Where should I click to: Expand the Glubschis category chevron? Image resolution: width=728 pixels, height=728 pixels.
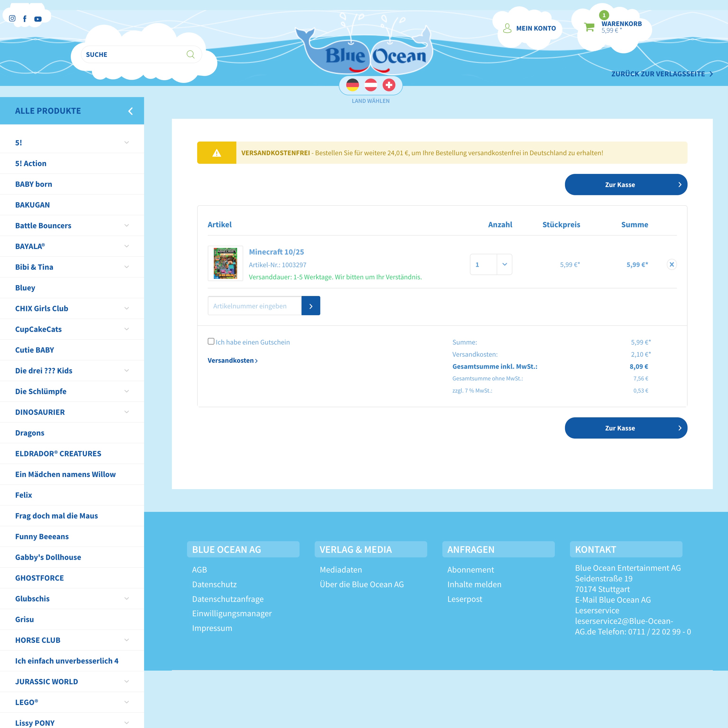(x=127, y=598)
